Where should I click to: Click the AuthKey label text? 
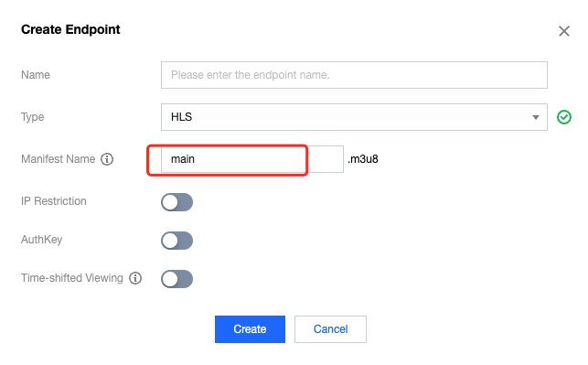click(x=42, y=240)
